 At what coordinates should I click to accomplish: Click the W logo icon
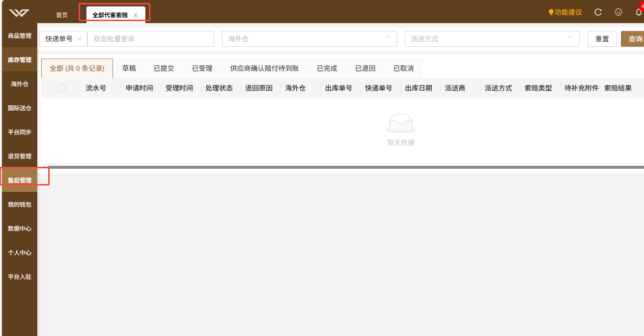coord(19,12)
